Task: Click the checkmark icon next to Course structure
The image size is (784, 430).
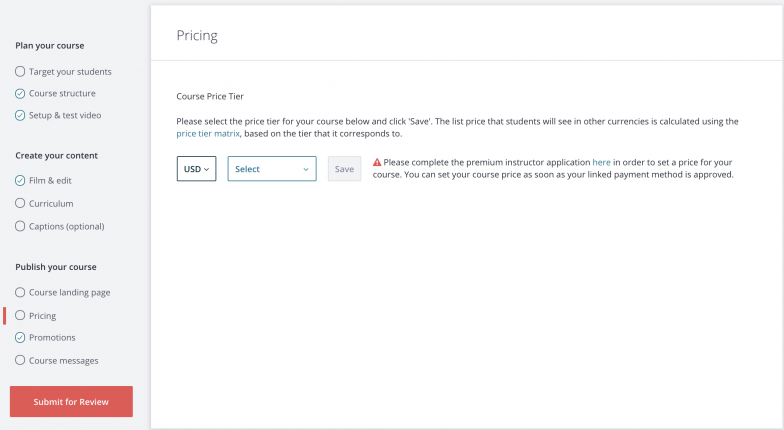Action: [x=20, y=94]
